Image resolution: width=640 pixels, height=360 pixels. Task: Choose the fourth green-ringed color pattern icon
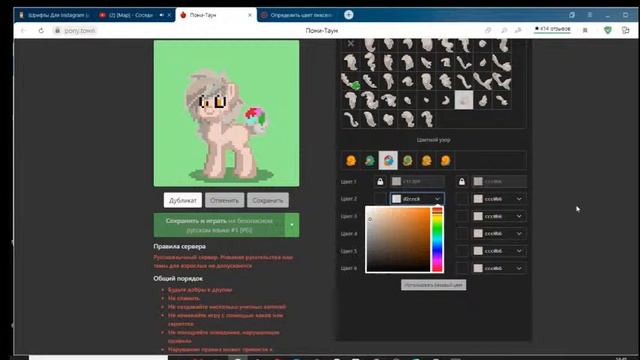pos(407,160)
